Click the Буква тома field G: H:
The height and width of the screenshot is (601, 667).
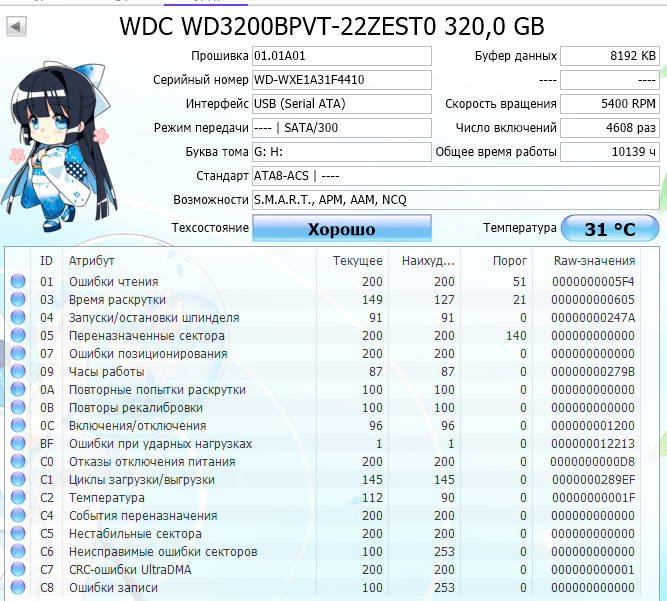(x=342, y=152)
